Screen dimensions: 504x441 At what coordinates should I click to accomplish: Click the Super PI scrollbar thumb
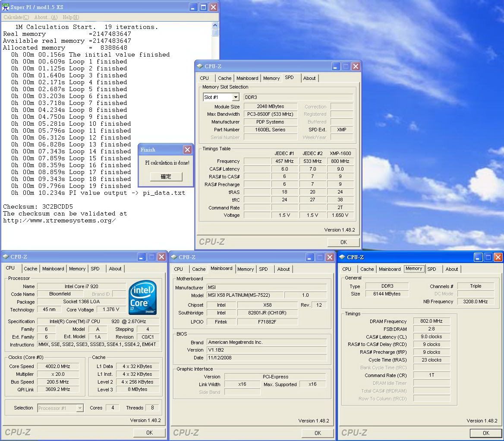click(215, 32)
